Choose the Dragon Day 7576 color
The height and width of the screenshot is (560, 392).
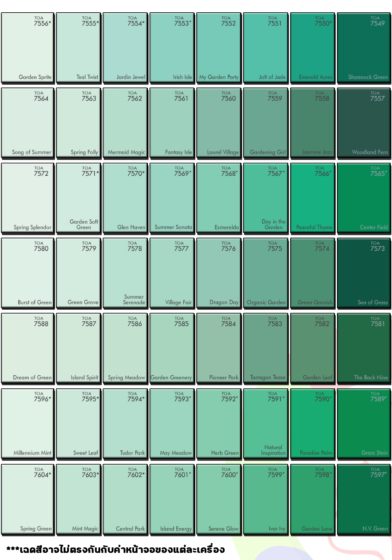(219, 273)
